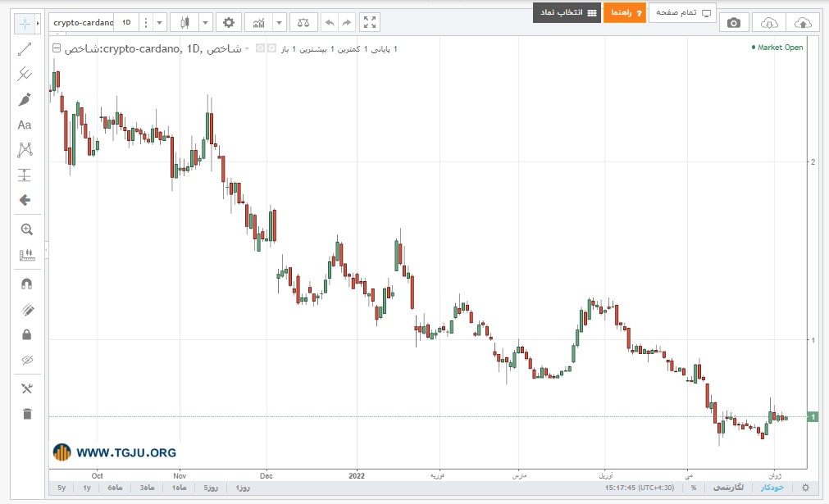Image resolution: width=829 pixels, height=504 pixels.
Task: Open the price measure ruler tool
Action: 26,255
